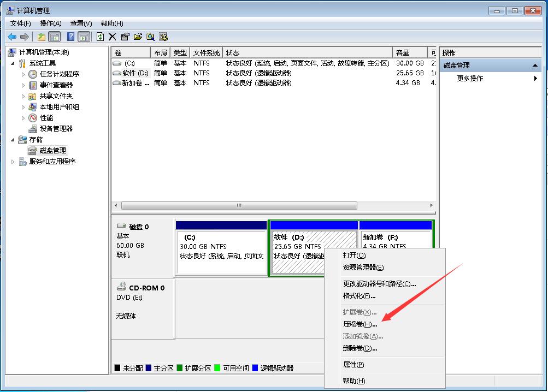Image resolution: width=548 pixels, height=392 pixels.
Task: Toggle the Show/Hide Console Tree toolbar icon
Action: (x=54, y=37)
